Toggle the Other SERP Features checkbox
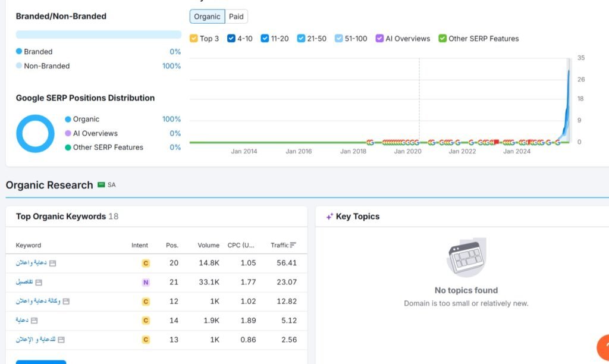 (442, 39)
